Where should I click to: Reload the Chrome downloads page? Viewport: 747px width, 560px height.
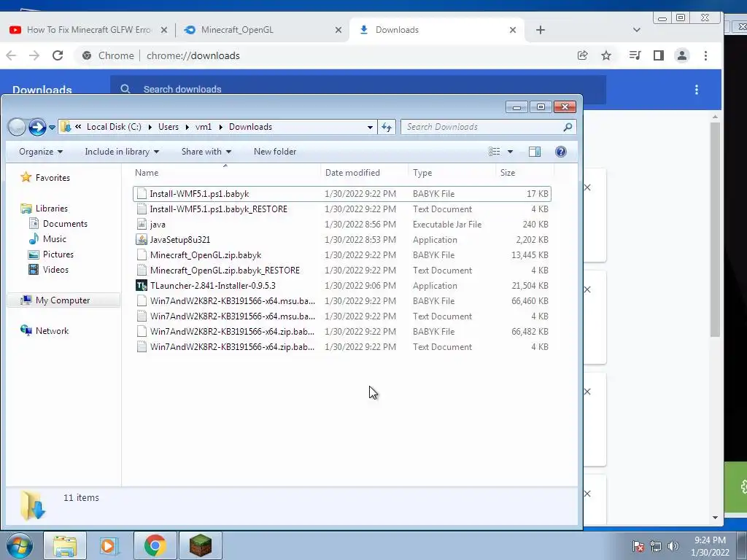point(58,55)
